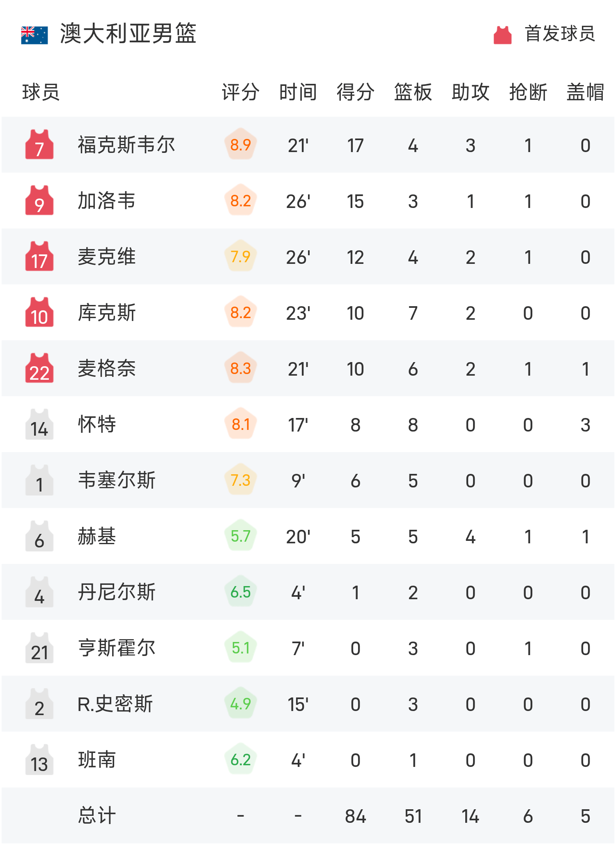Open Foxwell's 8.9 rating badge
Image resolution: width=616 pixels, height=845 pixels.
pos(241,145)
